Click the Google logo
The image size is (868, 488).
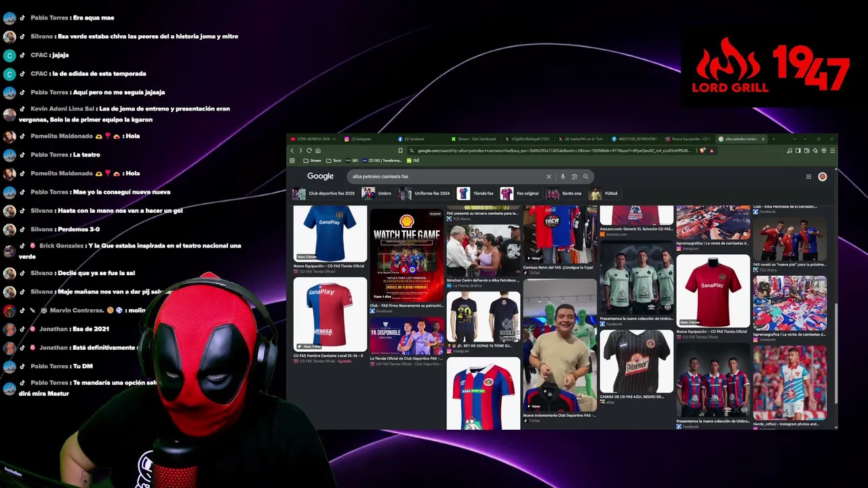(x=320, y=176)
